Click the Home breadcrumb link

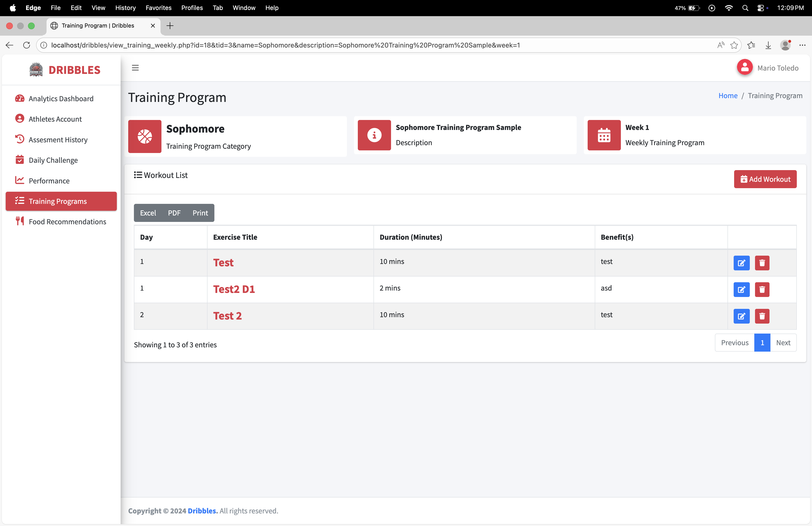727,96
